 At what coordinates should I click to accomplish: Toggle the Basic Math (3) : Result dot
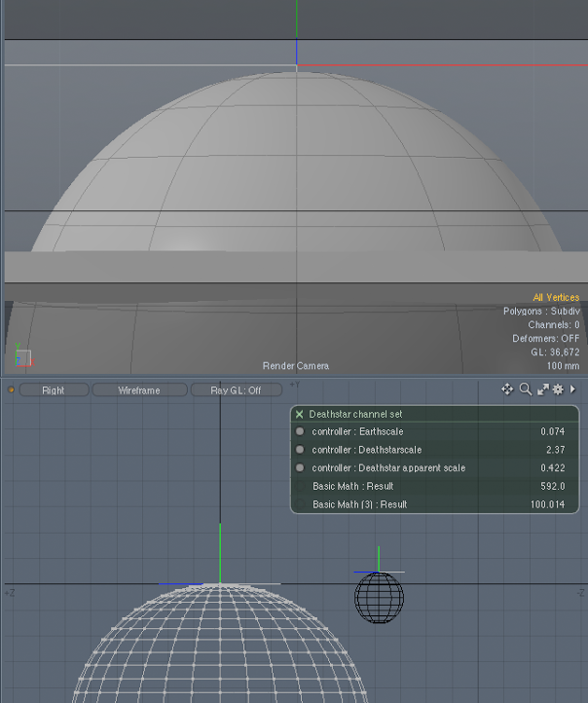(x=300, y=504)
